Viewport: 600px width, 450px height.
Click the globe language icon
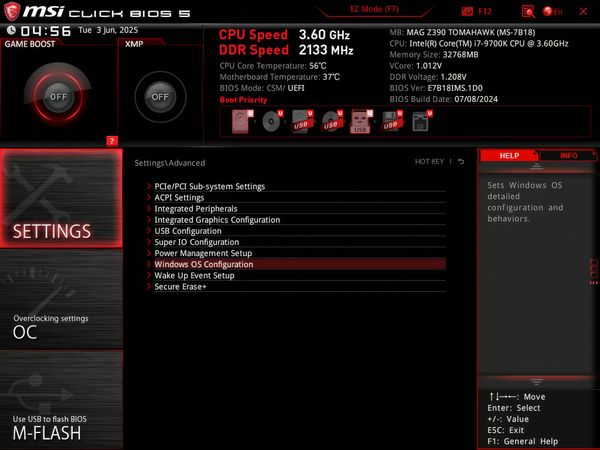547,10
